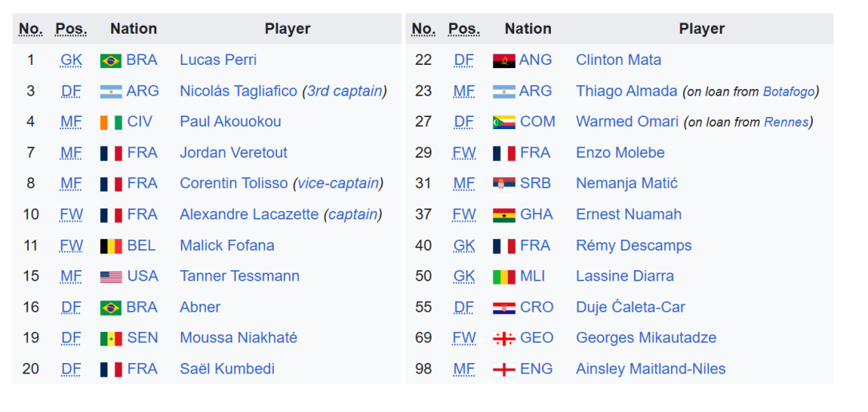
Task: Click the Ivory Coast flag icon
Action: click(x=111, y=123)
